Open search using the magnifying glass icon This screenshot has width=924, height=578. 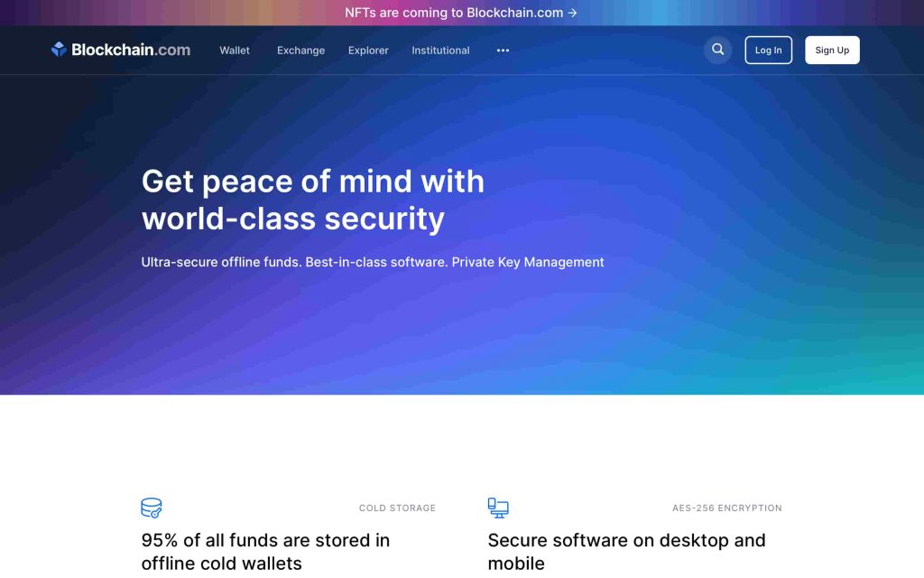pyautogui.click(x=717, y=50)
